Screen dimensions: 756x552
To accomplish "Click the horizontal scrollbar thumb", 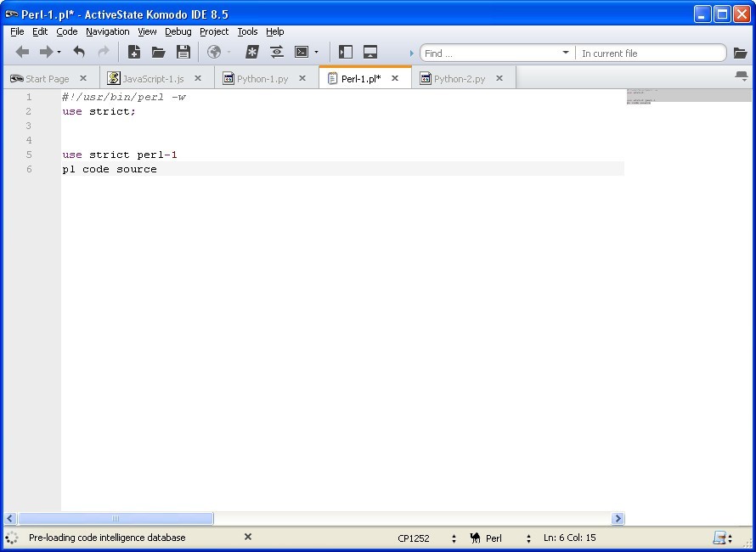I will point(116,519).
